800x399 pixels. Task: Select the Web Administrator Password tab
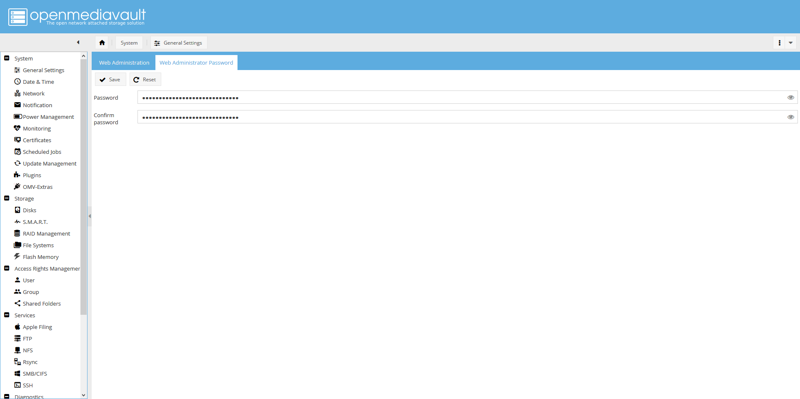(x=196, y=63)
